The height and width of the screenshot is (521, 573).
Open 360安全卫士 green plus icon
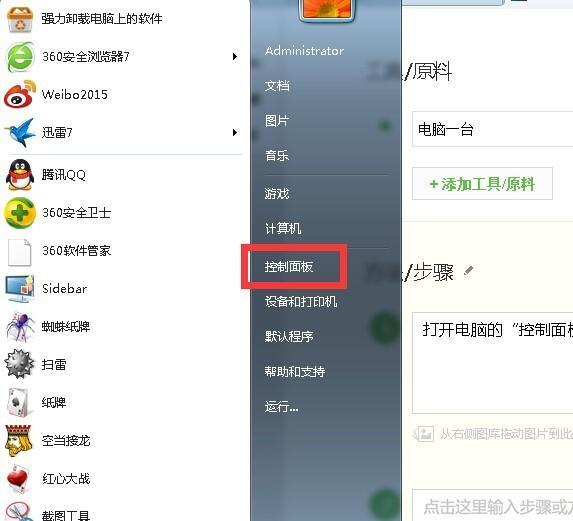(x=20, y=213)
